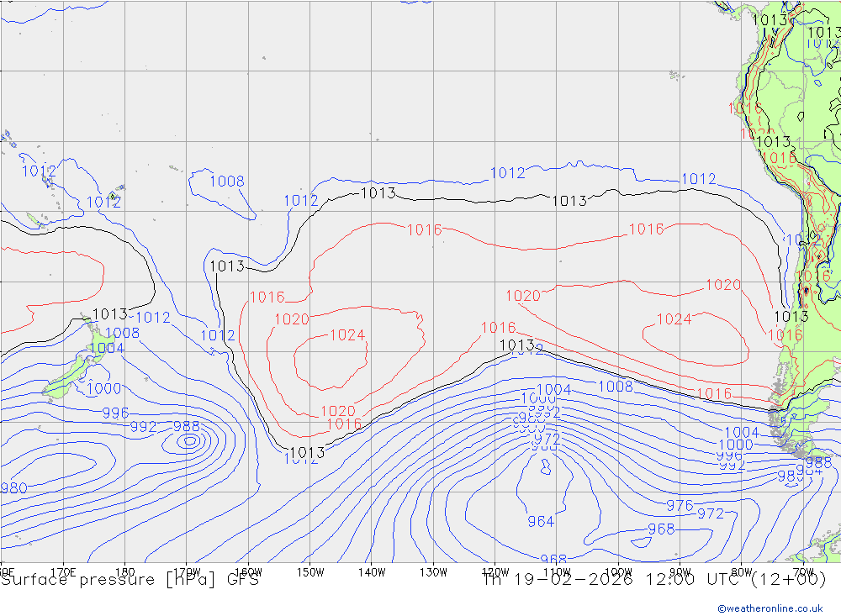Click the 130W longitude label
Screen dimensions: 841x616
click(433, 572)
